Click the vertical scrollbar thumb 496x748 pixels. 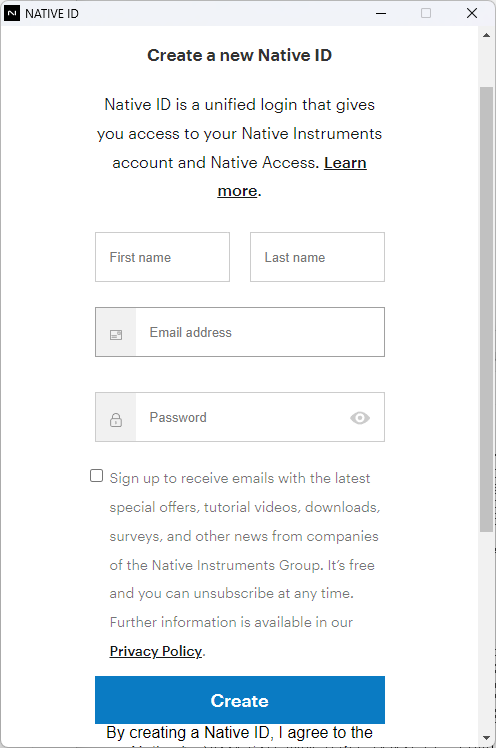click(x=486, y=309)
